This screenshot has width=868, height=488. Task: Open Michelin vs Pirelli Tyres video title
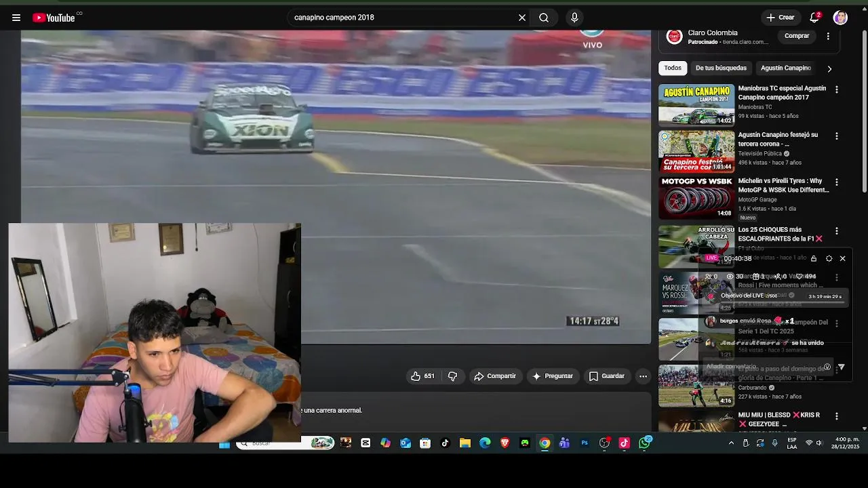[x=783, y=186]
